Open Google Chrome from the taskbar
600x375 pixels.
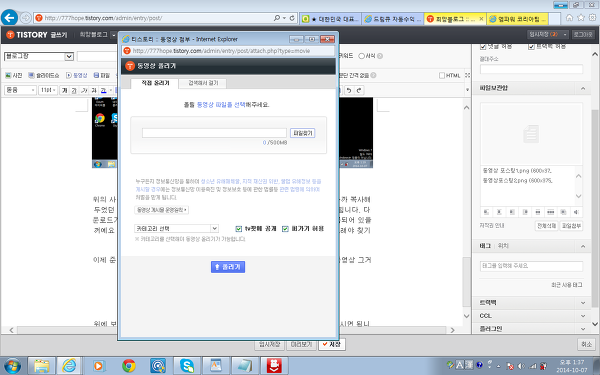(x=129, y=366)
